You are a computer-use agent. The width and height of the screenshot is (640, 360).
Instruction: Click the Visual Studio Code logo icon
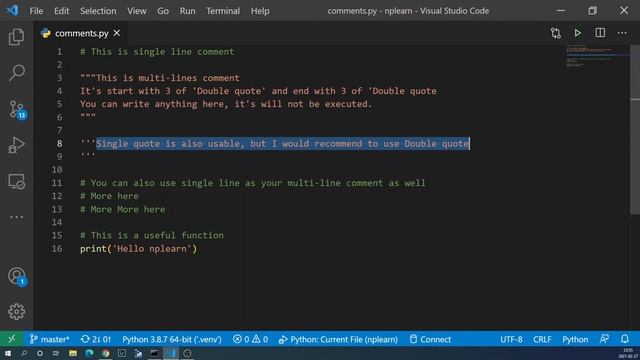tap(12, 11)
